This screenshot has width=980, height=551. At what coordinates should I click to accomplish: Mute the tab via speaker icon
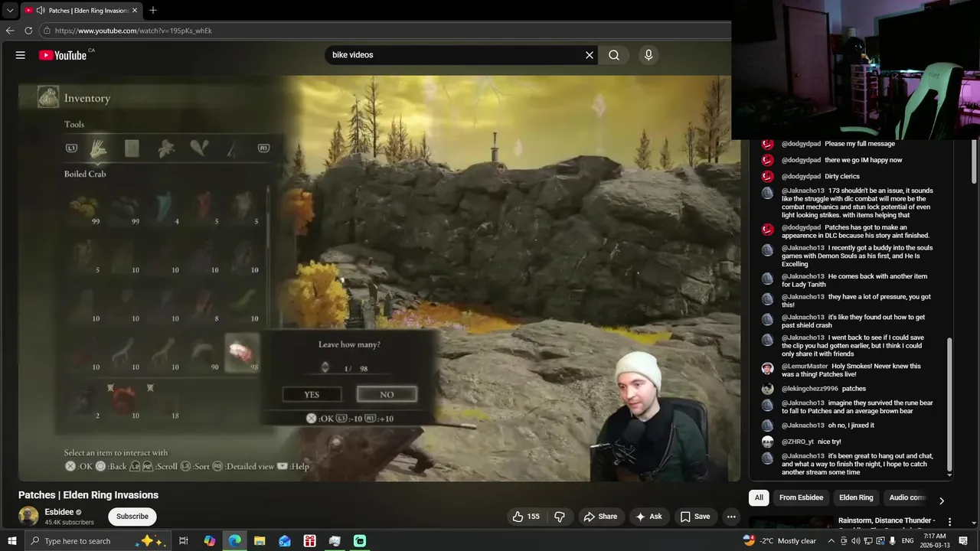40,11
